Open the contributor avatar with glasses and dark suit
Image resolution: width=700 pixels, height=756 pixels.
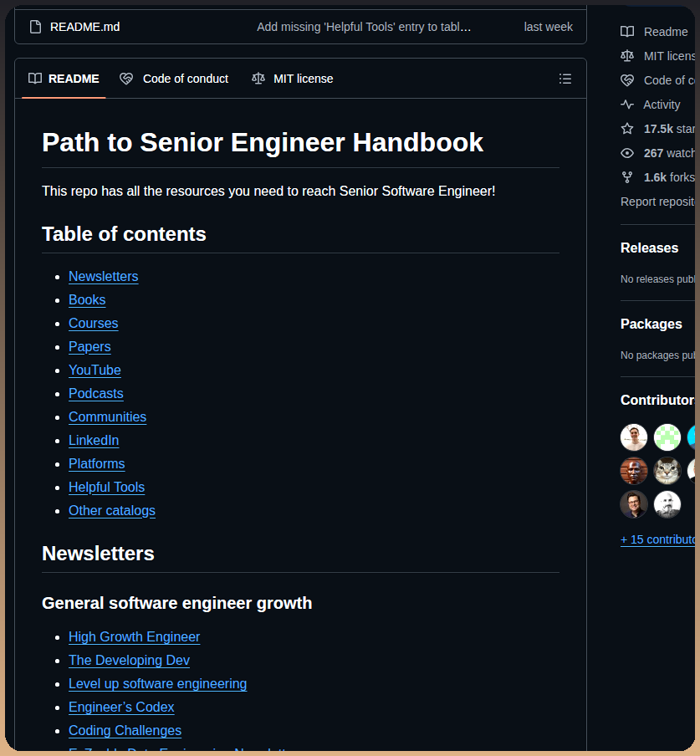click(633, 504)
